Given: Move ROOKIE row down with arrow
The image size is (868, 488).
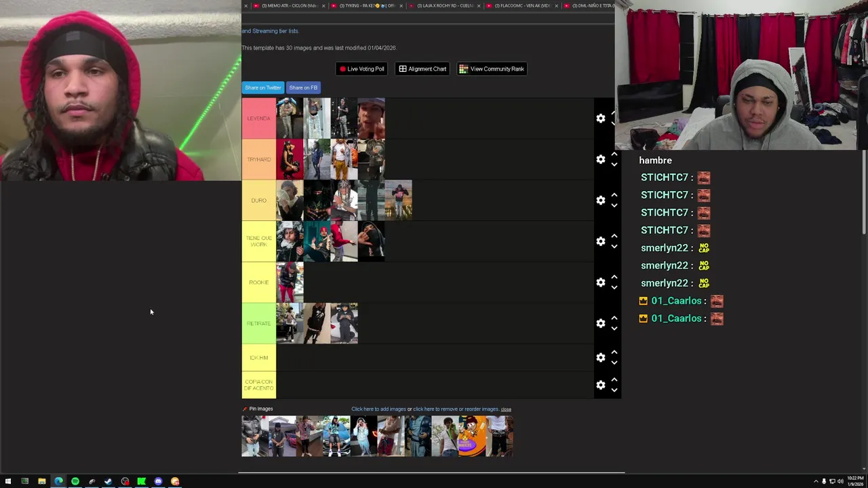Looking at the screenshot, I should (614, 287).
